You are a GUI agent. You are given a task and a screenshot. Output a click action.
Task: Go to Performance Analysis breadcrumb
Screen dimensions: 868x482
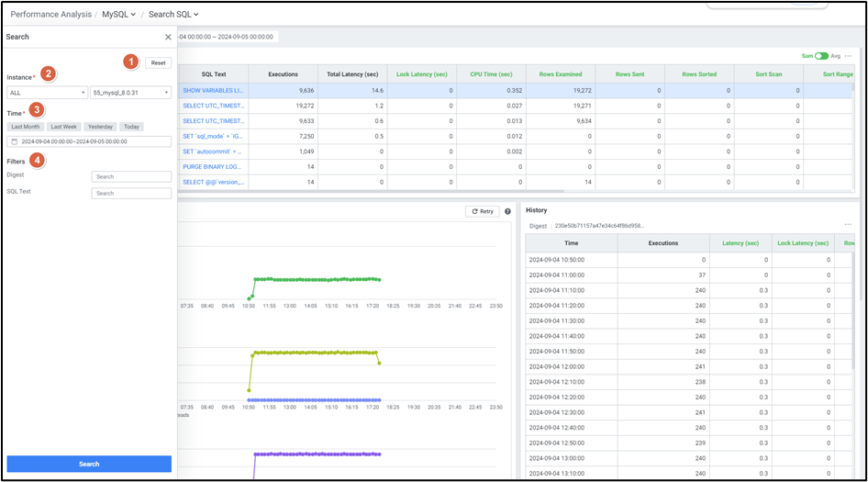coord(50,15)
